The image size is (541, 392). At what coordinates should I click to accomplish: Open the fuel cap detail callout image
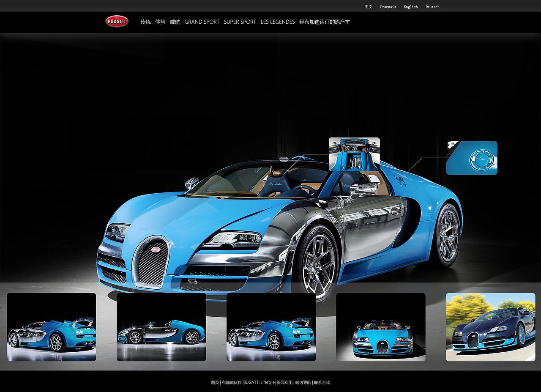pyautogui.click(x=472, y=158)
